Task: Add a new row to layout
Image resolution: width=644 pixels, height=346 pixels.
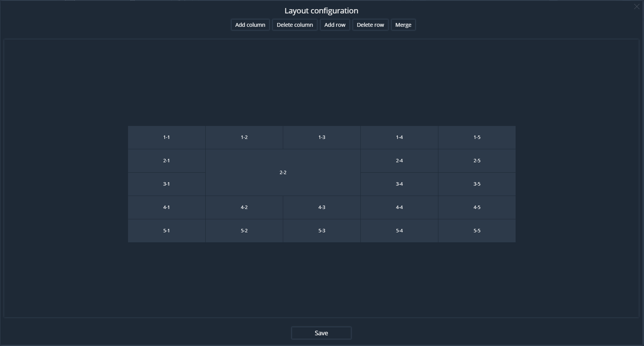Action: pos(335,25)
